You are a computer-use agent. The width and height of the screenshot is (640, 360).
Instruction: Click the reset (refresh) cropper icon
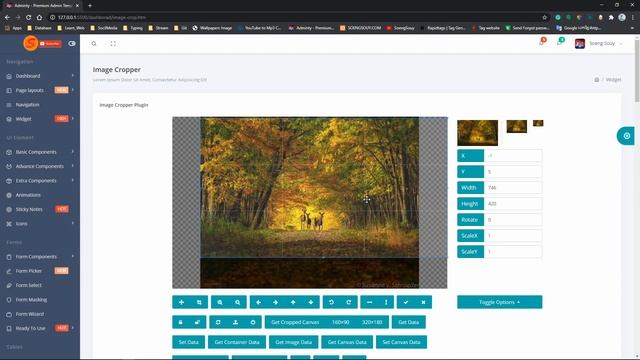tap(218, 322)
